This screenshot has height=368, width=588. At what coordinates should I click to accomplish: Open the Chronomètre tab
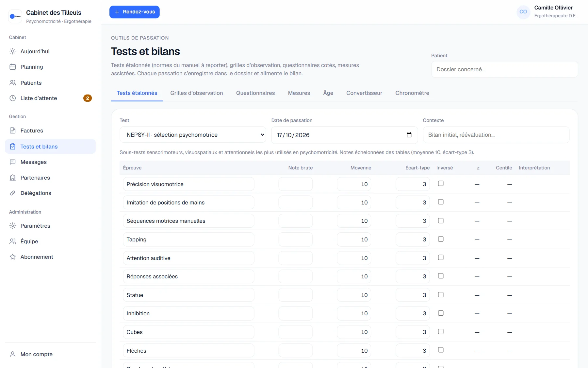coord(412,93)
